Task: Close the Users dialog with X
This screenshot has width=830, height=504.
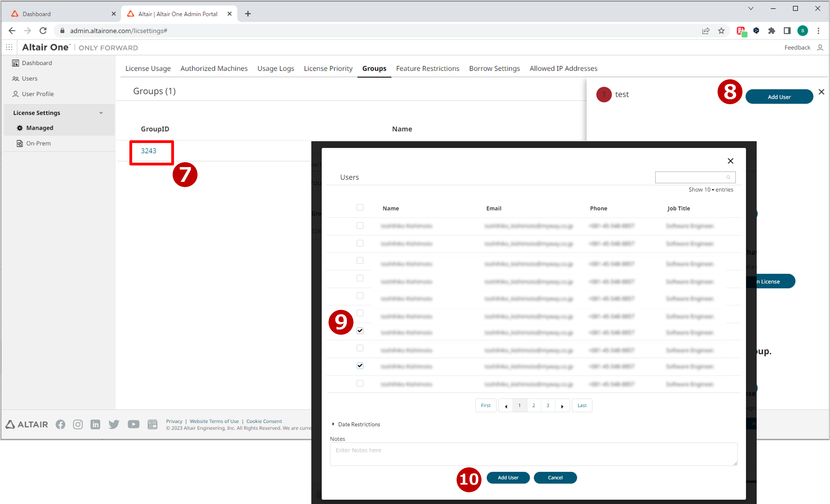Action: pyautogui.click(x=730, y=161)
